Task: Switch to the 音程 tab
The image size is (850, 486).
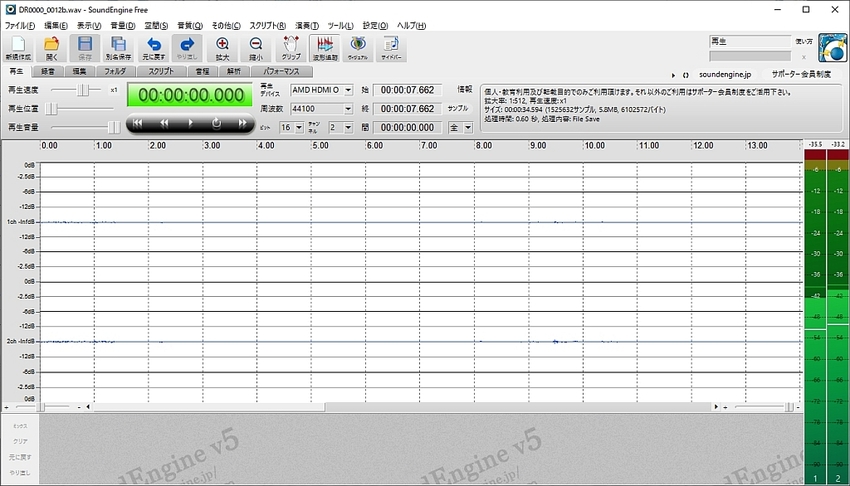Action: coord(202,72)
